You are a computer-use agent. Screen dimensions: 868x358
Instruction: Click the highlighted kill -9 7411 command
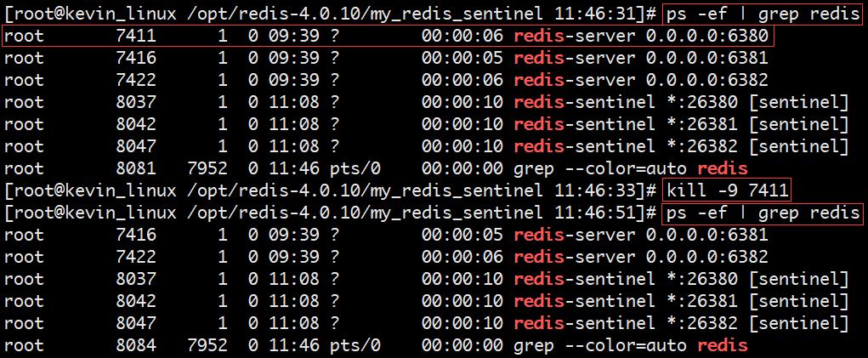pyautogui.click(x=728, y=190)
